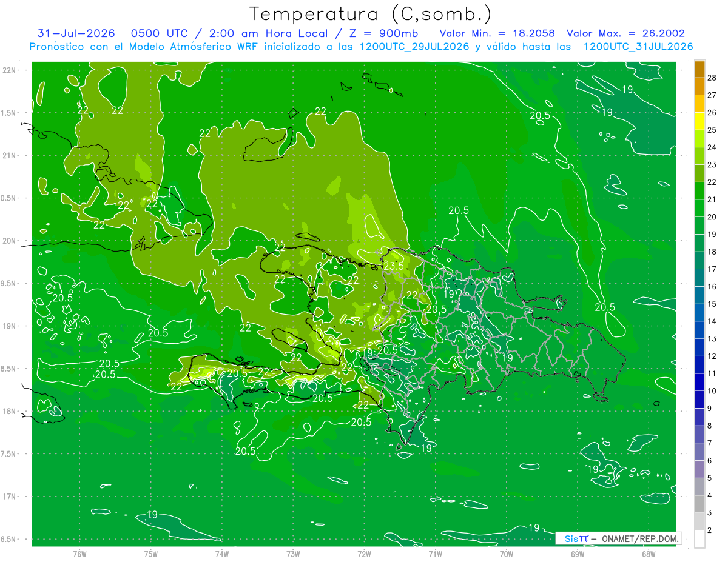728x562 pixels.
Task: Pick the dark blue legend band between 10 and 11
Action: pyautogui.click(x=699, y=382)
